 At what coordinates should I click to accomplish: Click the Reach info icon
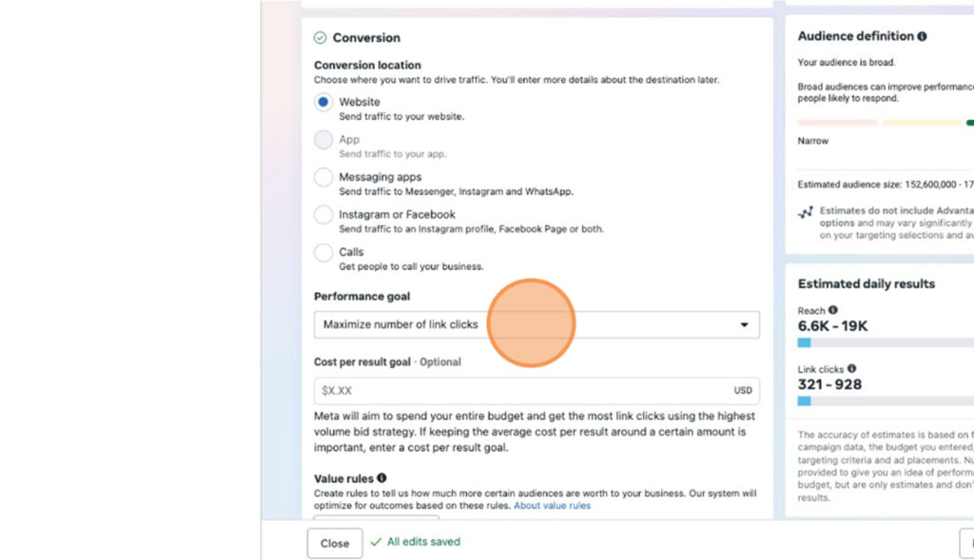(x=833, y=310)
